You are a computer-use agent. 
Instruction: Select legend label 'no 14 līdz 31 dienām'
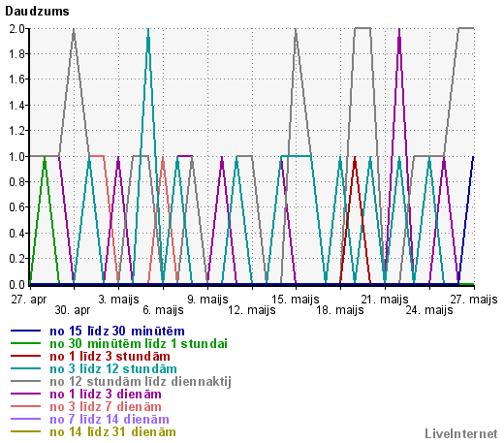pos(112,431)
